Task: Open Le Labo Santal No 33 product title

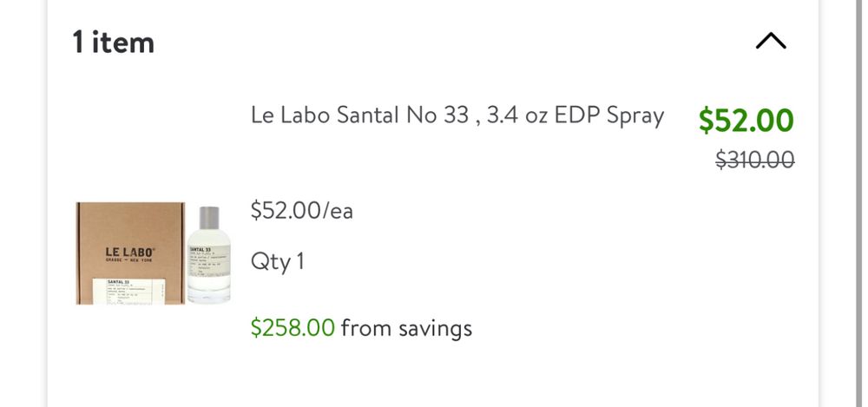Action: pyautogui.click(x=457, y=115)
